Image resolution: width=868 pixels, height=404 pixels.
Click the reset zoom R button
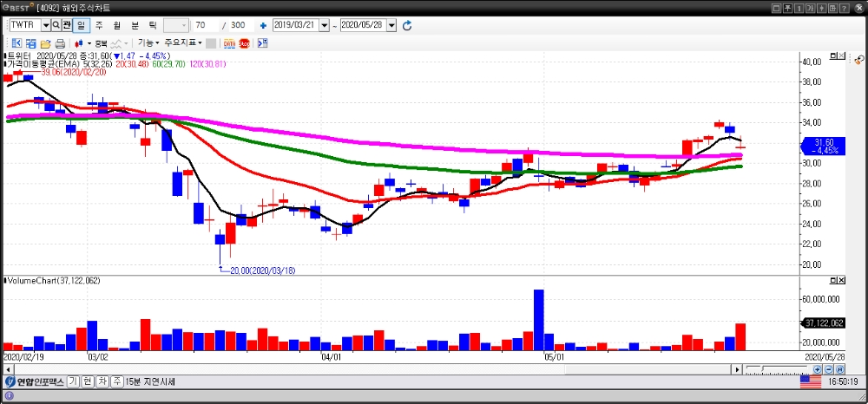pos(840,369)
